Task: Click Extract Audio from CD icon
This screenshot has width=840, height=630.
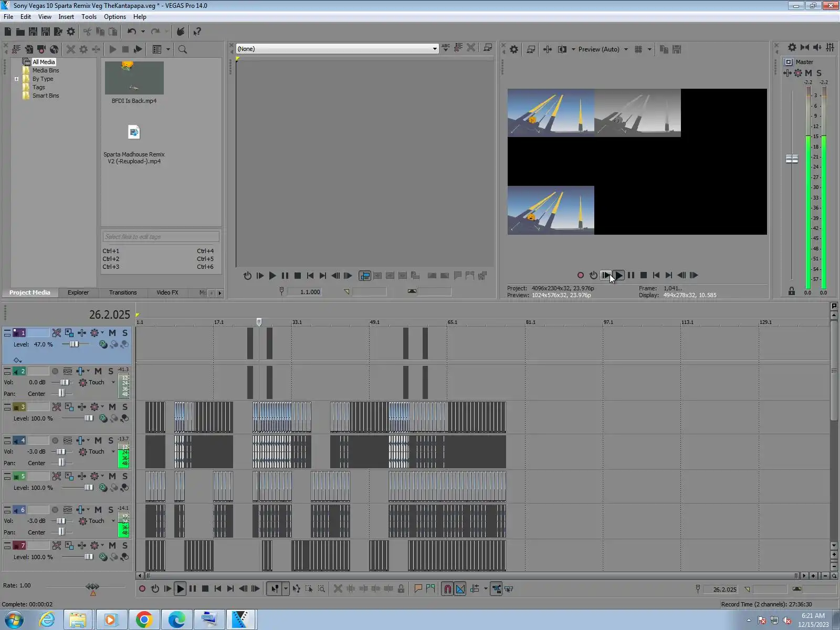Action: [x=54, y=49]
